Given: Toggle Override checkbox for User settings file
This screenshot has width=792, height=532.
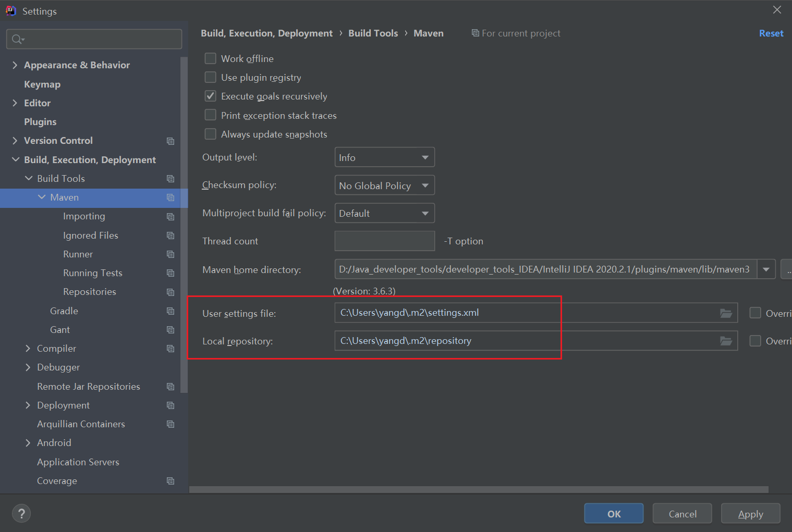Looking at the screenshot, I should 755,313.
